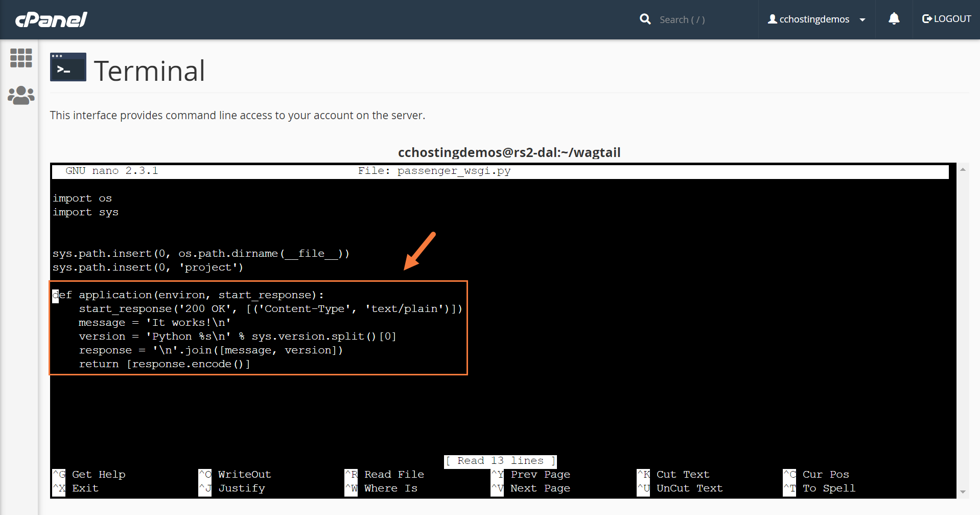Click the nano title bar showing passenger_wsgi.py
Screen dimensions: 980x515
[x=434, y=171]
